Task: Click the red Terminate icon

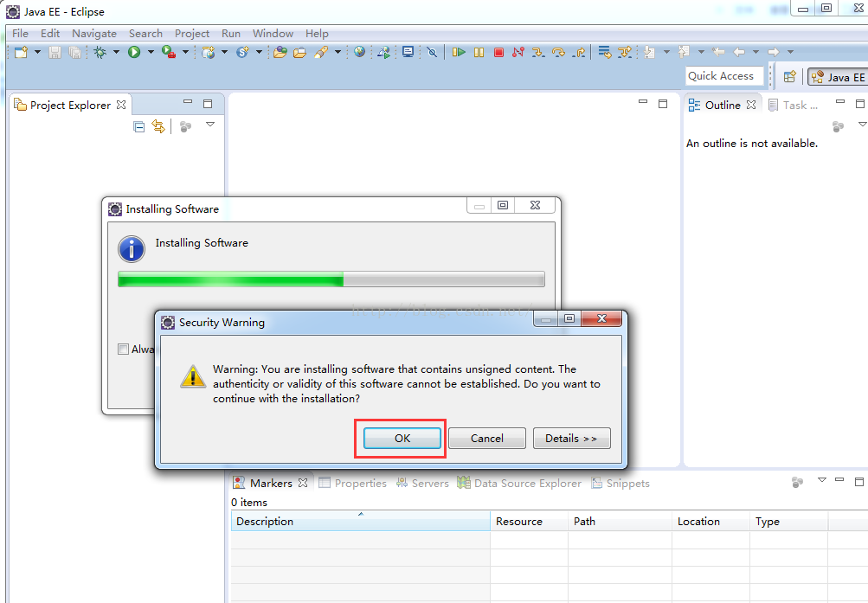Action: 498,52
